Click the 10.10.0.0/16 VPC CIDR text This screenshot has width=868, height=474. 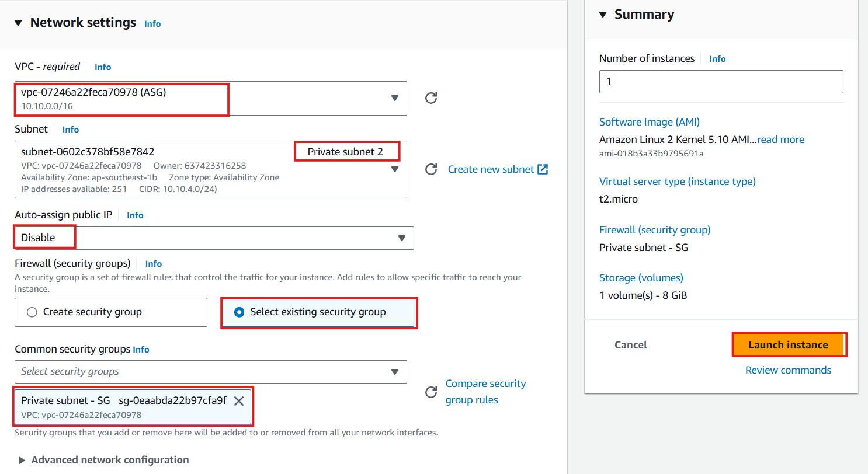(x=47, y=106)
